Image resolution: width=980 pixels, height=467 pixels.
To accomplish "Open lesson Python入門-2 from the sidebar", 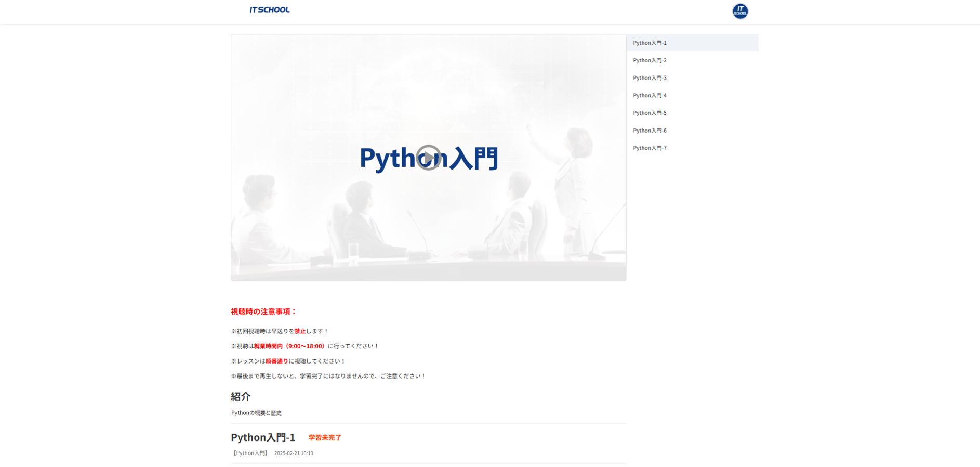I will pos(650,60).
